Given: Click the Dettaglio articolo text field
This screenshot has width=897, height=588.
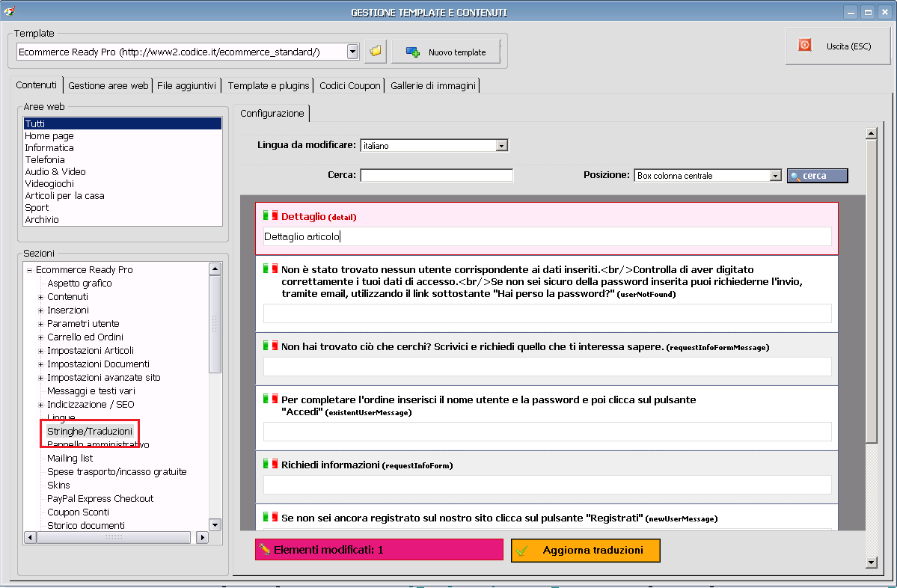Looking at the screenshot, I should [x=548, y=236].
